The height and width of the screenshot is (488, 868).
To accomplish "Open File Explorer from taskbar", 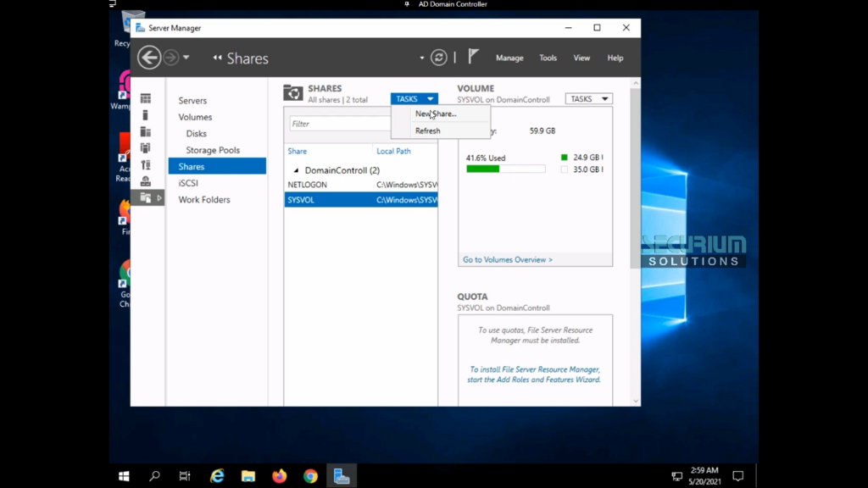I will 248,476.
